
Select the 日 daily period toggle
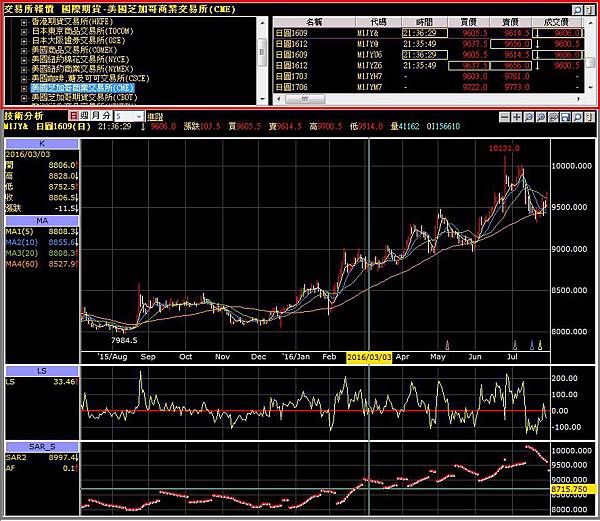pos(73,116)
